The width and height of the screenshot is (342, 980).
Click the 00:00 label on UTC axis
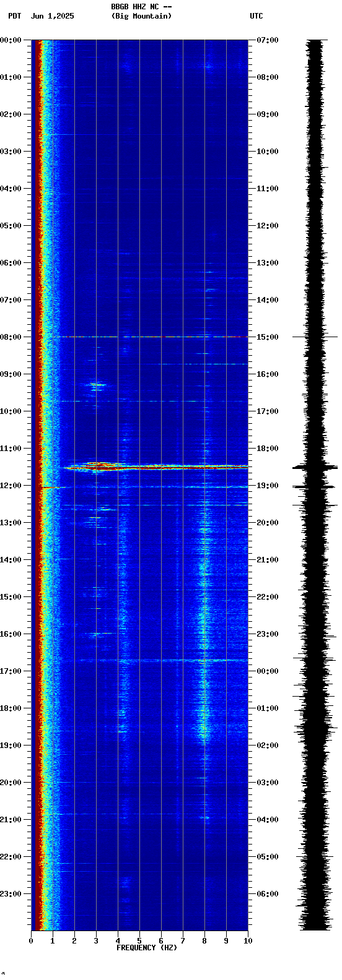(x=268, y=671)
